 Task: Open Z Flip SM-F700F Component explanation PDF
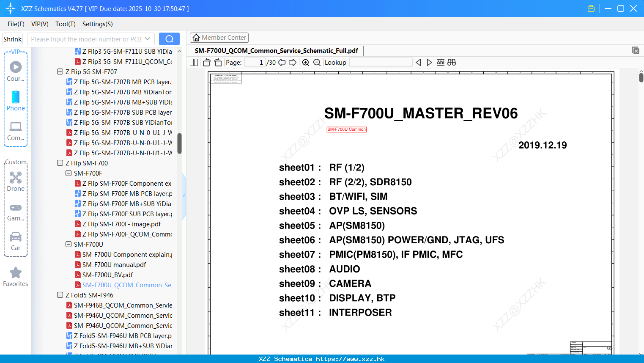[x=123, y=183]
